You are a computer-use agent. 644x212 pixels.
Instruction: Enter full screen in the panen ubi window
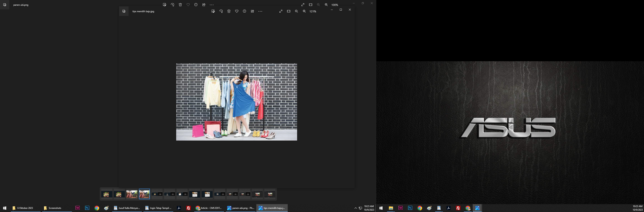click(303, 5)
